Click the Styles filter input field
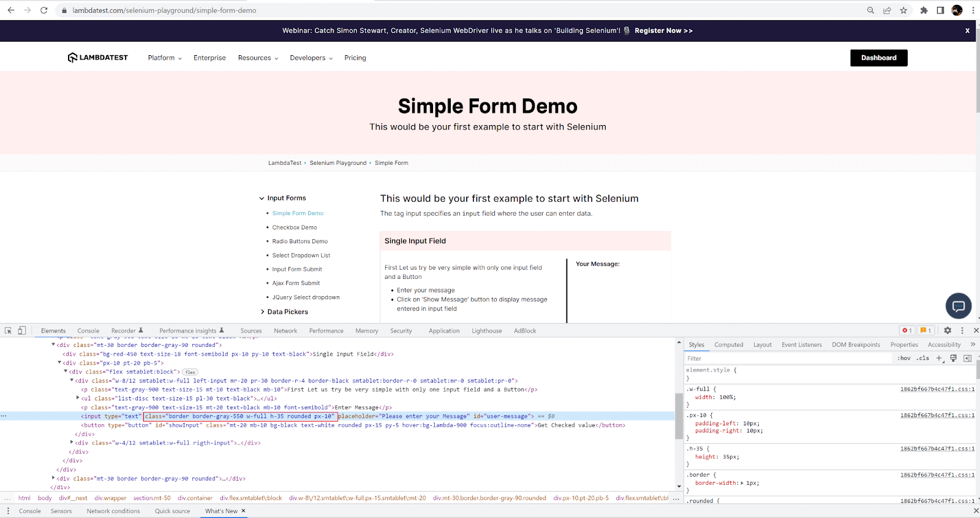 pos(787,358)
